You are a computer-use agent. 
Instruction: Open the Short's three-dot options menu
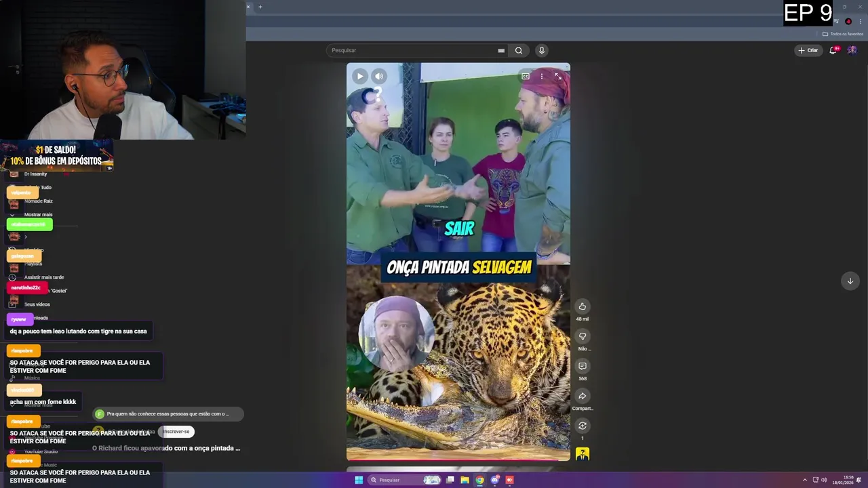[x=541, y=77]
